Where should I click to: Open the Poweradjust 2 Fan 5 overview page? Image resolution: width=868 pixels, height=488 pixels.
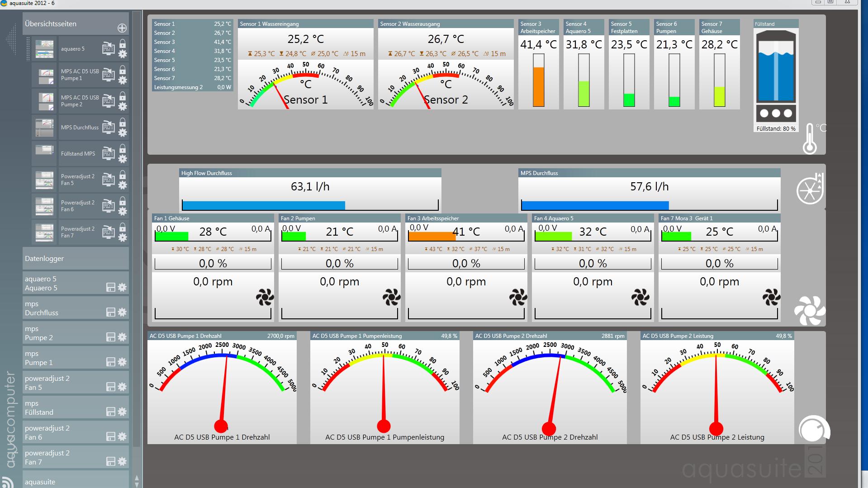coord(78,180)
